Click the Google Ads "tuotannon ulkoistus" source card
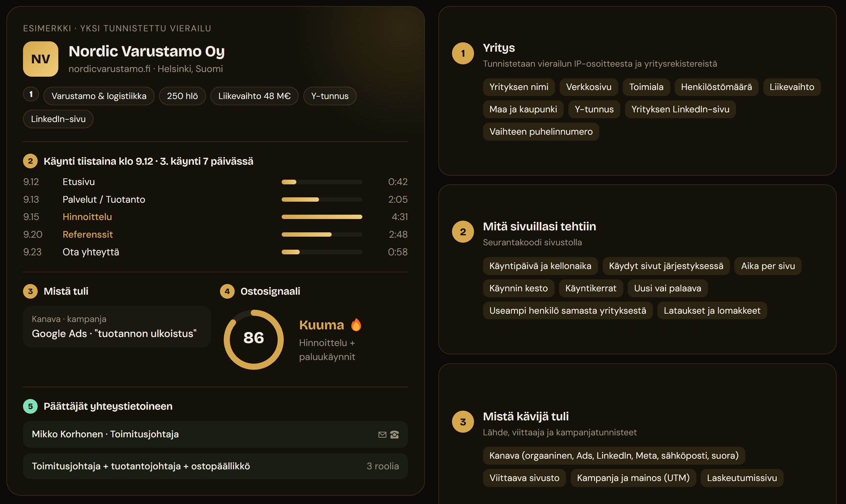The width and height of the screenshot is (846, 504). pos(117,327)
